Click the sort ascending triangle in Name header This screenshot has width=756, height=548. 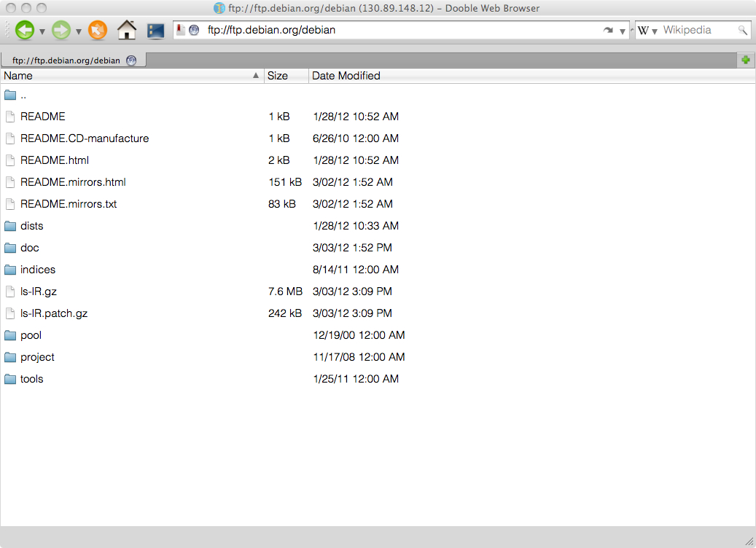[x=256, y=75]
